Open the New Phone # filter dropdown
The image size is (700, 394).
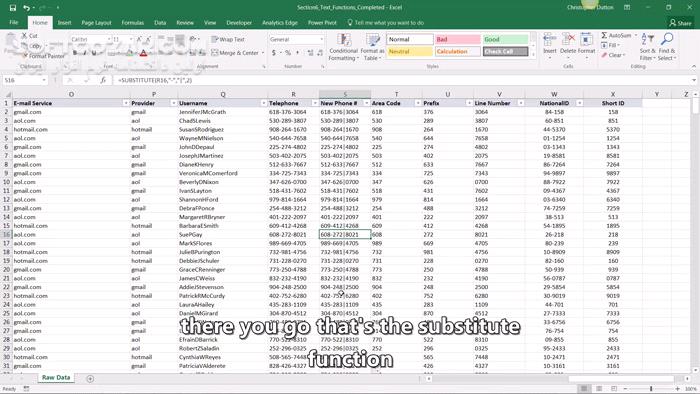(367, 103)
